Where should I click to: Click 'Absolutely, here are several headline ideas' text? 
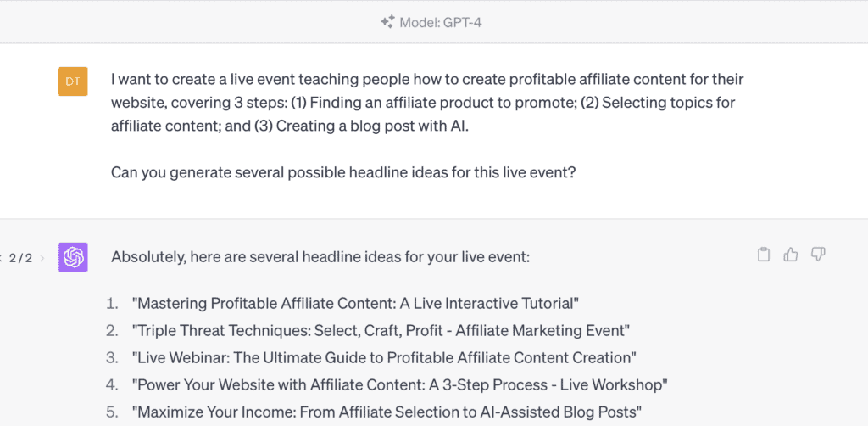320,257
